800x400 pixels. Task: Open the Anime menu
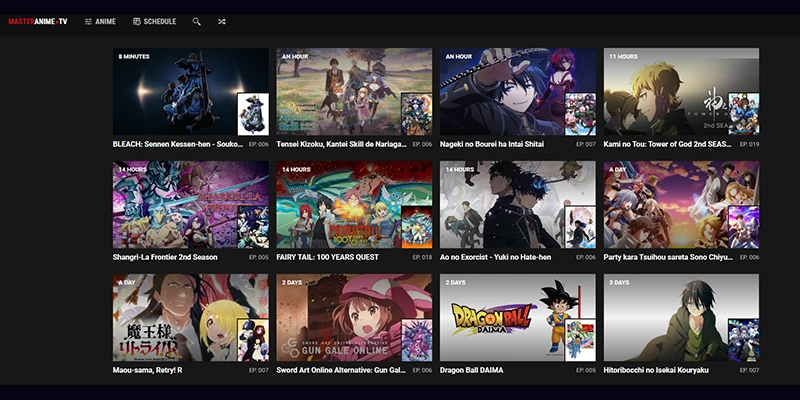101,21
